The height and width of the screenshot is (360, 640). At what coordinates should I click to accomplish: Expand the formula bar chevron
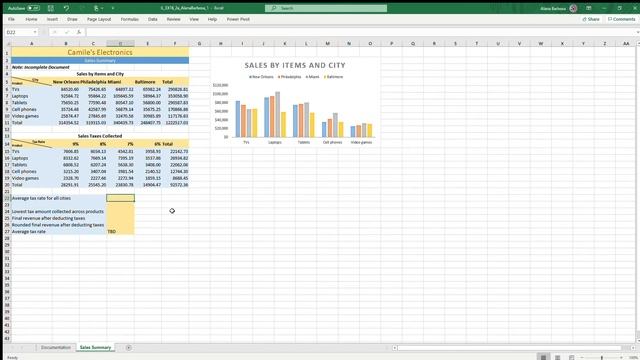(x=637, y=32)
